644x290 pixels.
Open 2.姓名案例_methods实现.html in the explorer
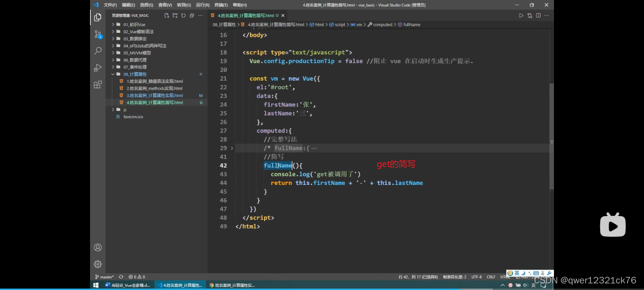point(154,88)
